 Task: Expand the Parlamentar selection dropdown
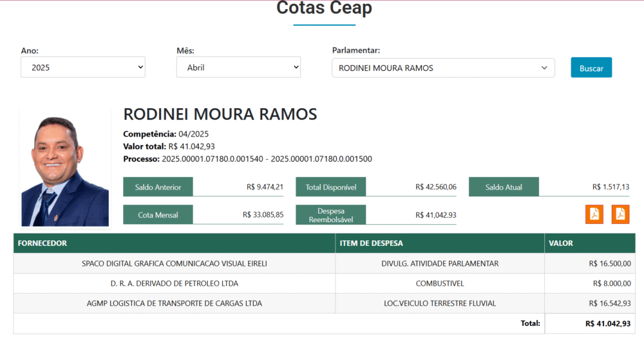[443, 68]
